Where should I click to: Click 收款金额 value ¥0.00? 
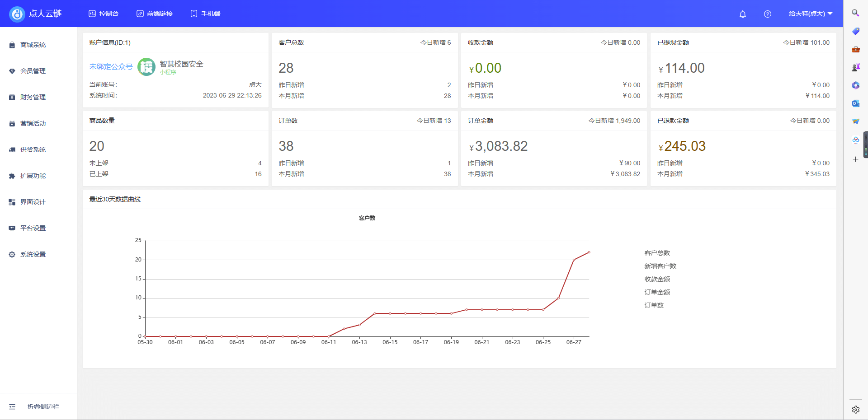coord(485,68)
